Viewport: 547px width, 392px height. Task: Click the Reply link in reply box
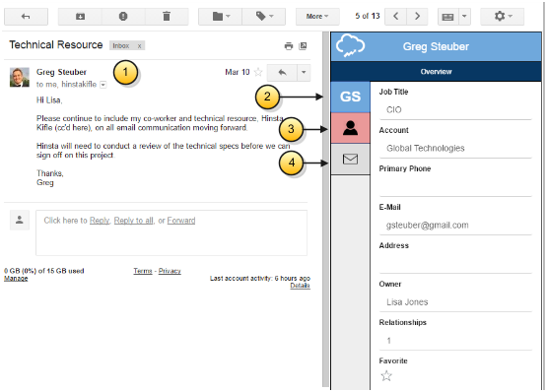(x=100, y=221)
